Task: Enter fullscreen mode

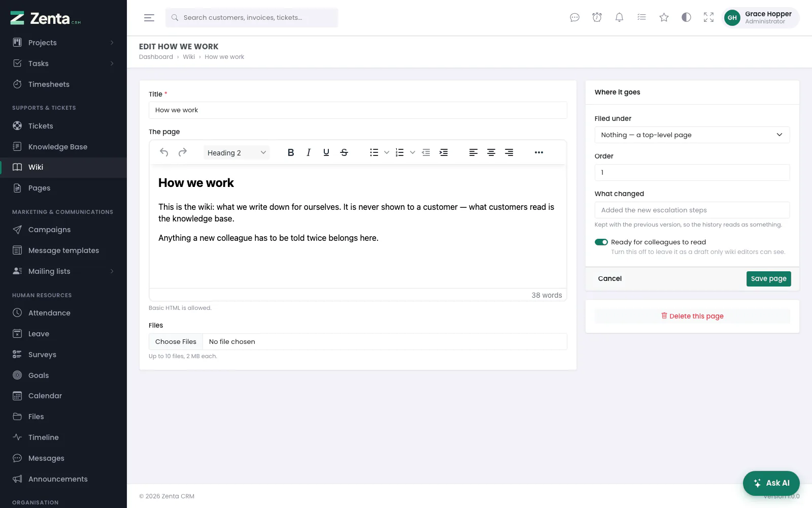Action: tap(708, 17)
